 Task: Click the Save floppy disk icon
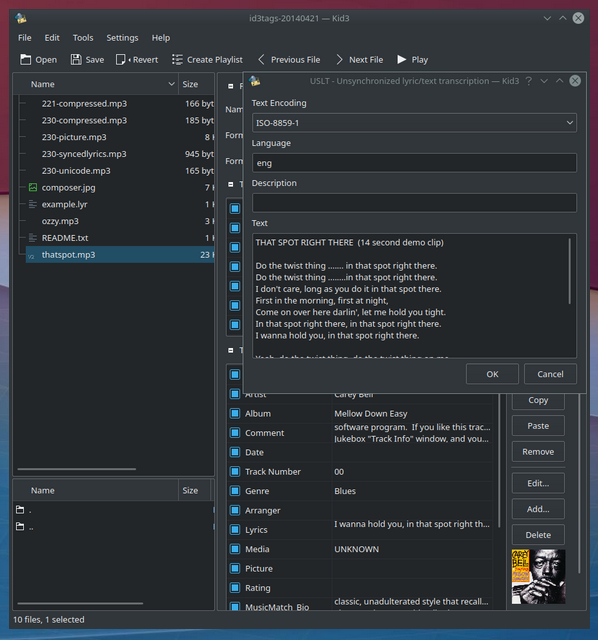tap(76, 60)
